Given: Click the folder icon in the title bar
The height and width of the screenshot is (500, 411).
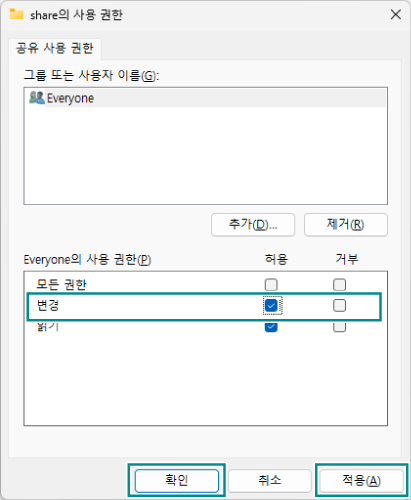Looking at the screenshot, I should point(16,14).
